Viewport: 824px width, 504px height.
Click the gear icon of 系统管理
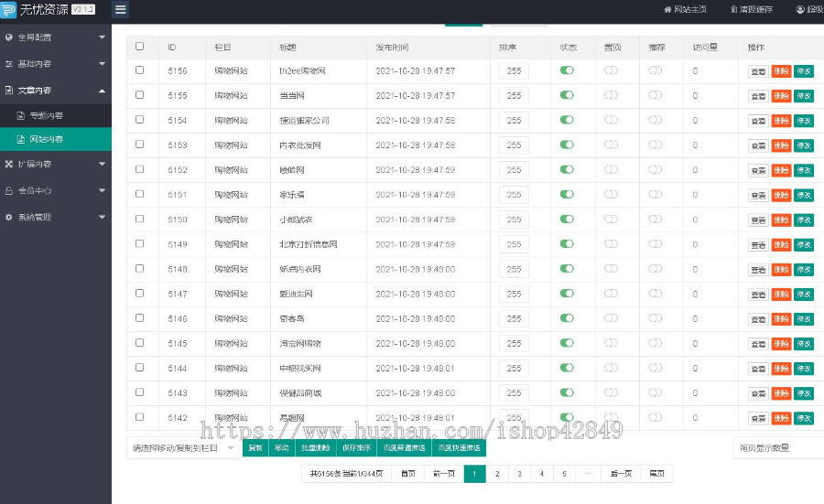pos(9,217)
